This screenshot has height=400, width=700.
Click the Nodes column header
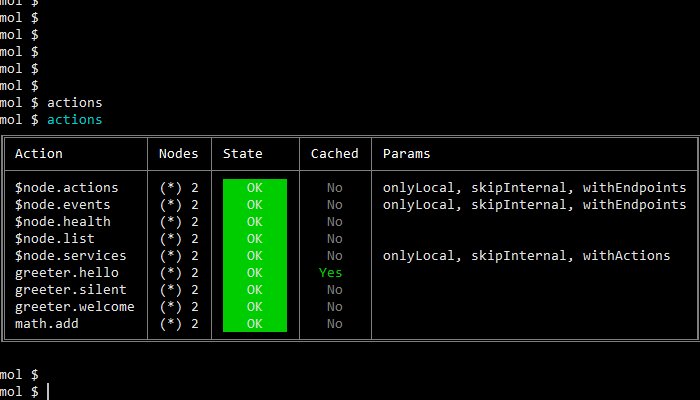point(179,153)
